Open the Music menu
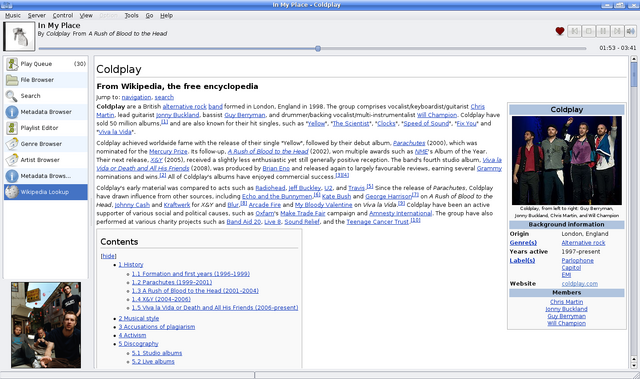 (13, 16)
